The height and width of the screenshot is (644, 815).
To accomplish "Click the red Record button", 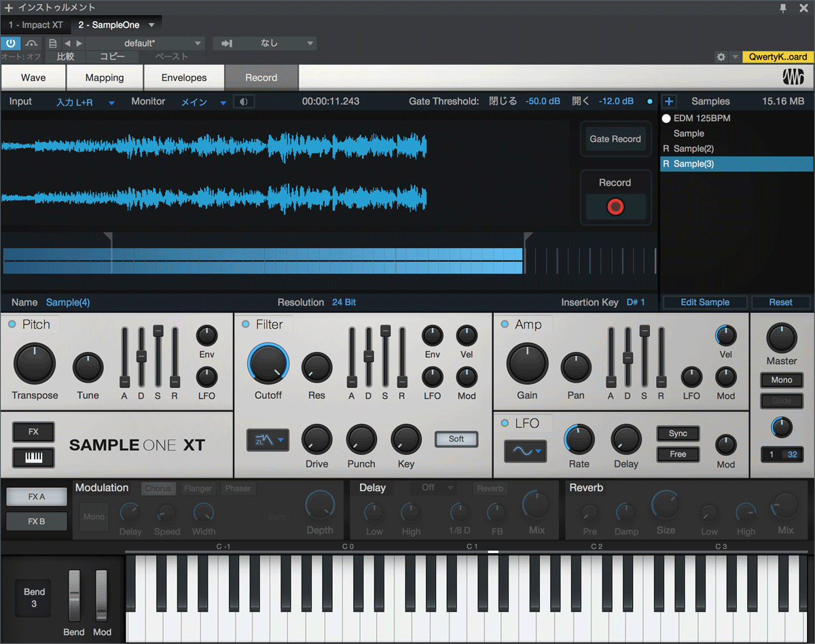I will click(615, 207).
